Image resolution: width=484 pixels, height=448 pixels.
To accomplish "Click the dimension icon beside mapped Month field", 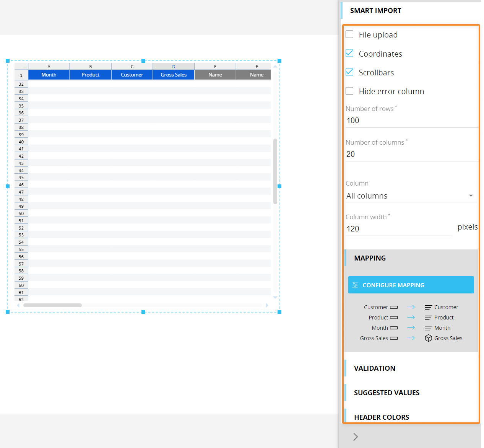I will click(428, 327).
